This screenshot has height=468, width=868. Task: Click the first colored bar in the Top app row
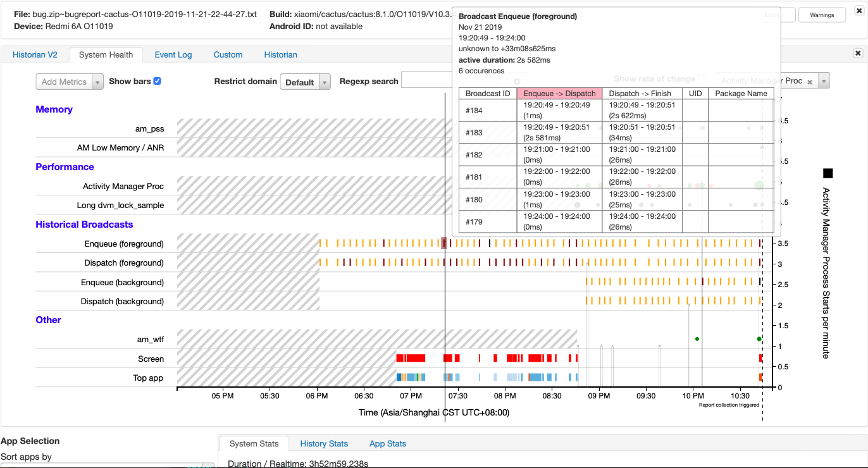[x=399, y=377]
